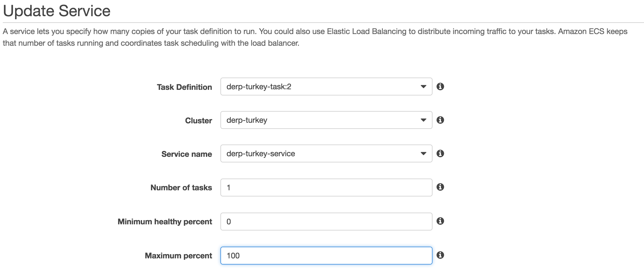Viewport: 644px width, 274px height.
Task: Click the Cluster field label
Action: (198, 121)
